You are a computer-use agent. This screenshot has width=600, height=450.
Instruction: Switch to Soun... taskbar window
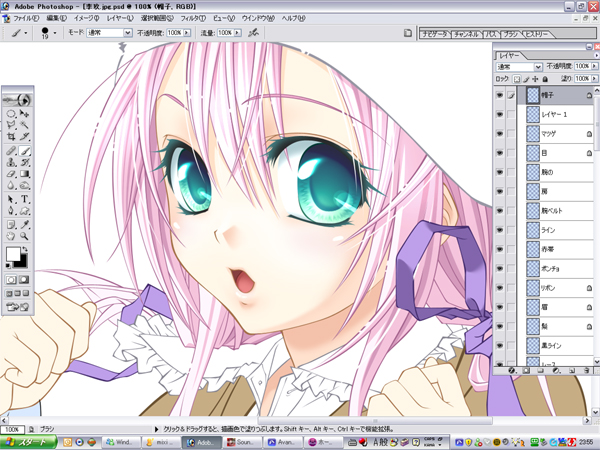point(243,442)
